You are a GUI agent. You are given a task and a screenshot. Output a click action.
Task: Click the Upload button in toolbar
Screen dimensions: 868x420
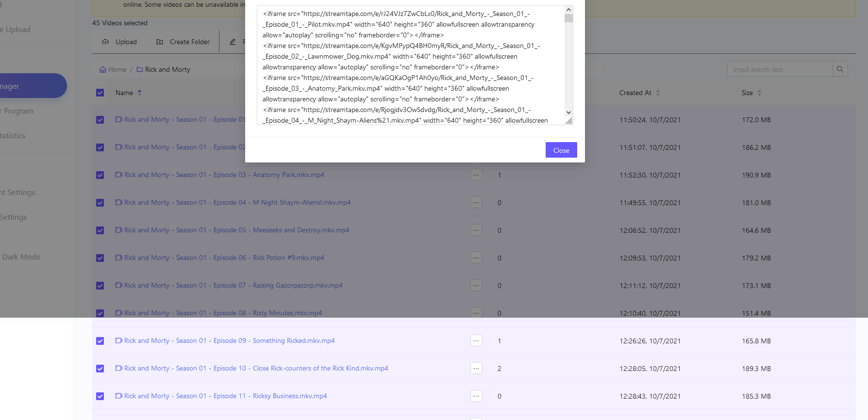119,42
